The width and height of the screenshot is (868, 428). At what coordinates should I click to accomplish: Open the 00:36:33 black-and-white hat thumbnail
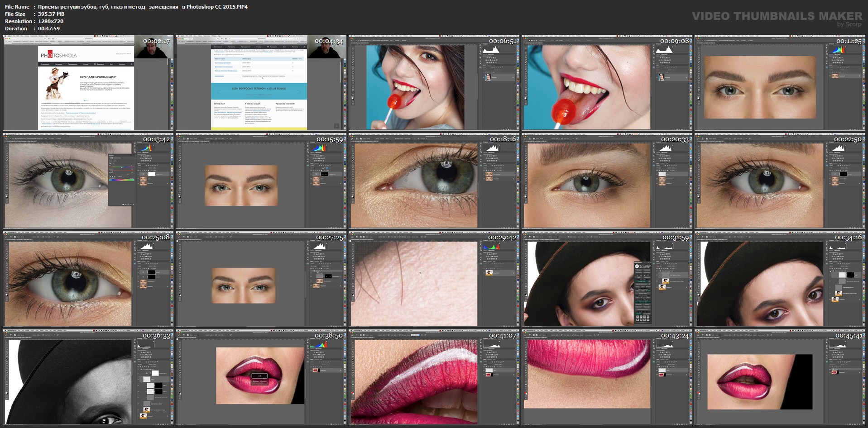click(88, 377)
